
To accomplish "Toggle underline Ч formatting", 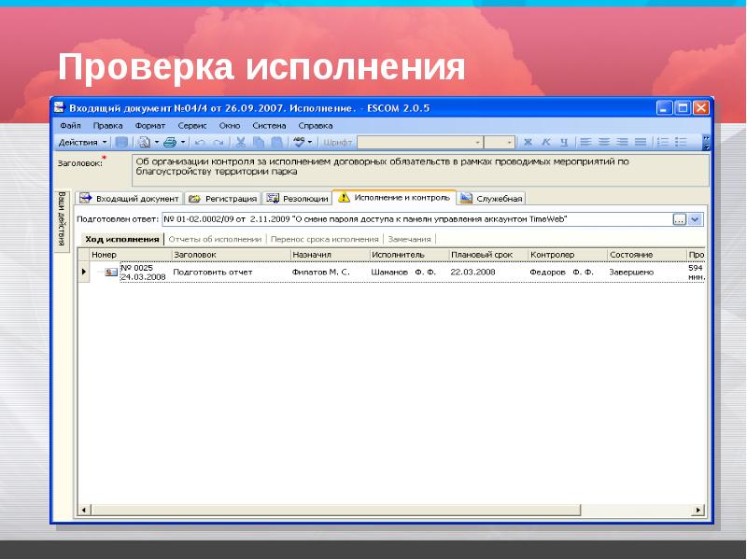I will coord(563,143).
